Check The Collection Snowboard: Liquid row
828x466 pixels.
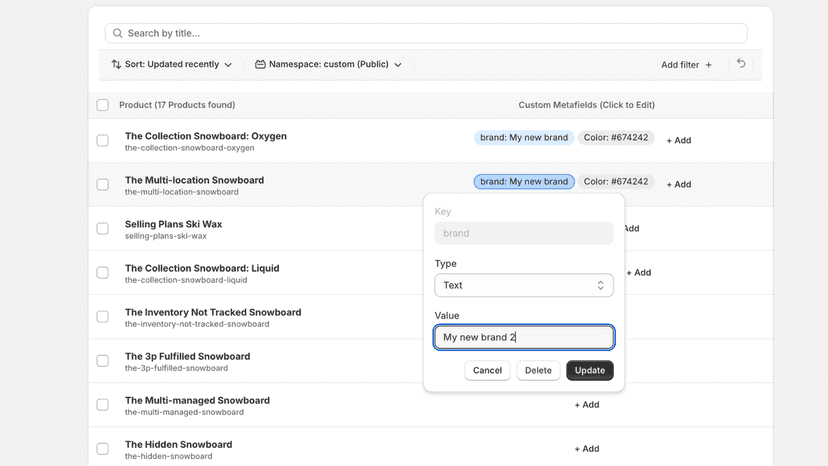click(x=103, y=273)
